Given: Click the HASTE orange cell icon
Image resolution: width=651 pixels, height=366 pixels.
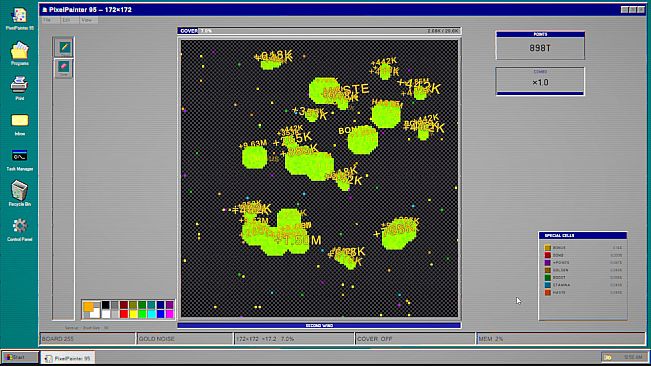Looking at the screenshot, I should tap(548, 293).
